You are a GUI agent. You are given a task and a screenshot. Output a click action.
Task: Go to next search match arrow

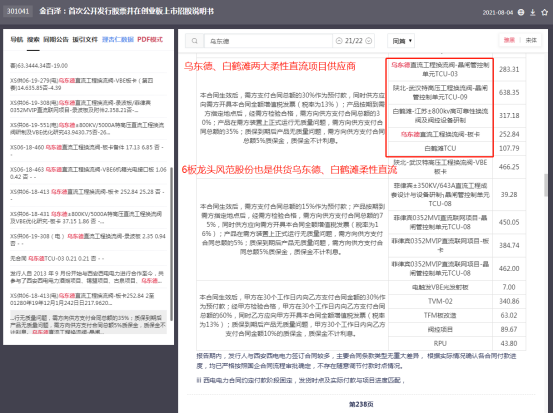369,41
